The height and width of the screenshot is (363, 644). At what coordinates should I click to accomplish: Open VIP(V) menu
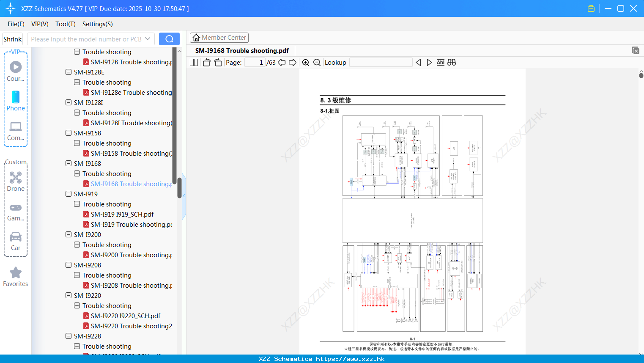pos(40,24)
